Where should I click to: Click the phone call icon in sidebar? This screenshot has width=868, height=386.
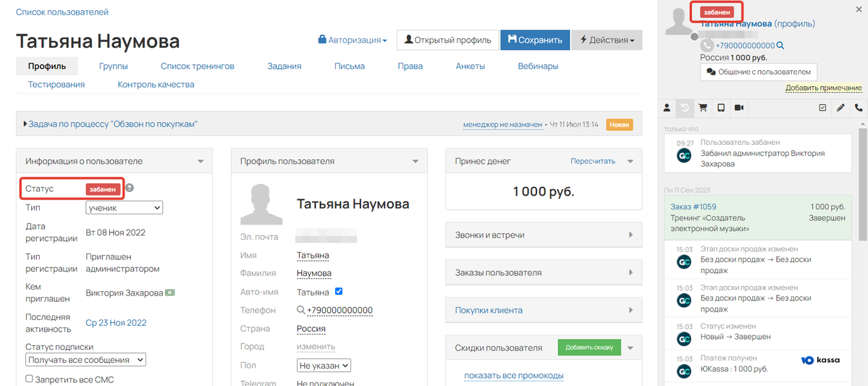[x=859, y=107]
